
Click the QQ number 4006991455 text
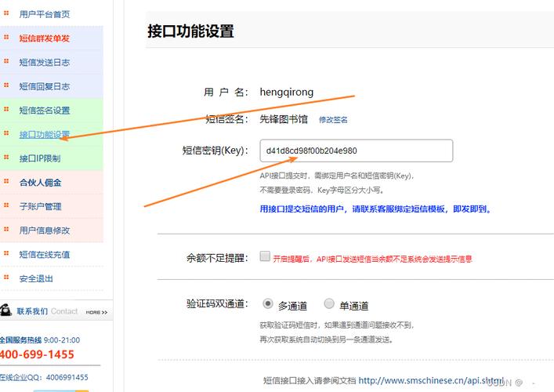pos(67,378)
